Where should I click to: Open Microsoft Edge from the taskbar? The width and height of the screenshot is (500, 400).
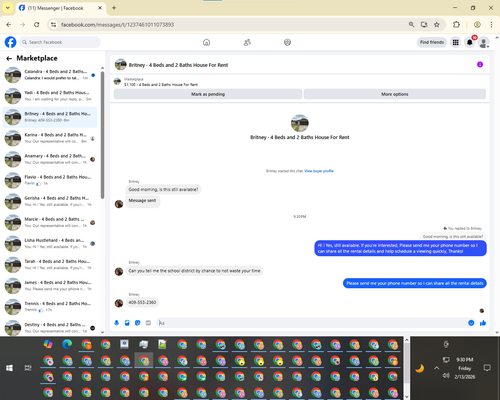coord(67,344)
